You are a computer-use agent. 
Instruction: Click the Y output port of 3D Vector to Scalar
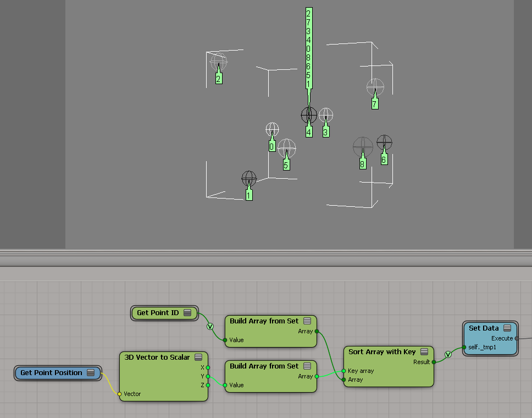click(x=208, y=376)
